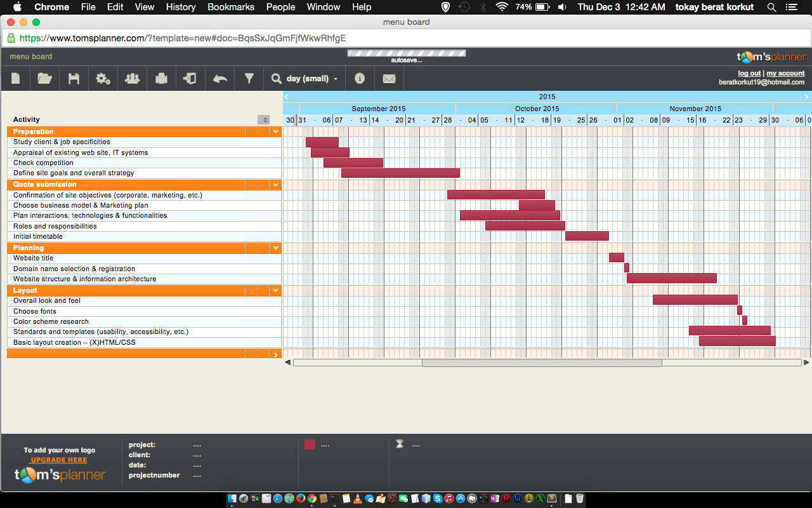This screenshot has width=812, height=508.
Task: Click the print icon
Action: (161, 79)
